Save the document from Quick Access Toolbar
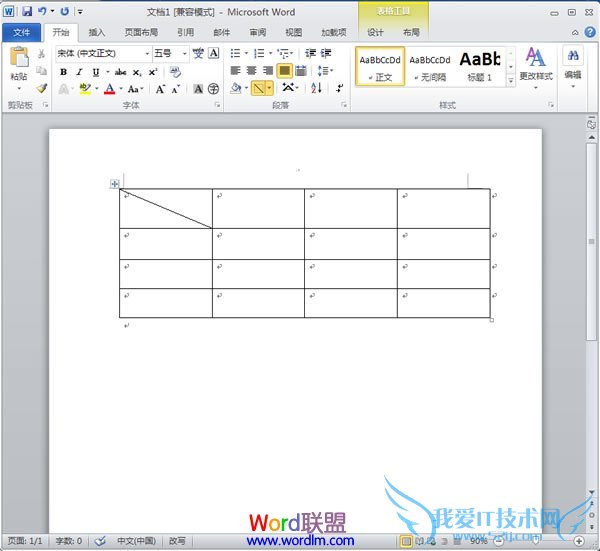The width and height of the screenshot is (600, 551). coord(27,11)
